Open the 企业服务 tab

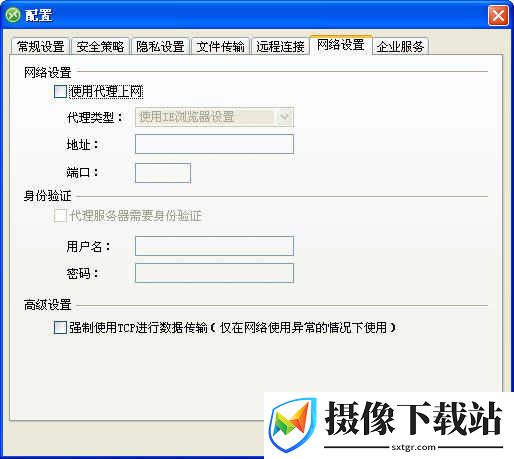point(400,46)
